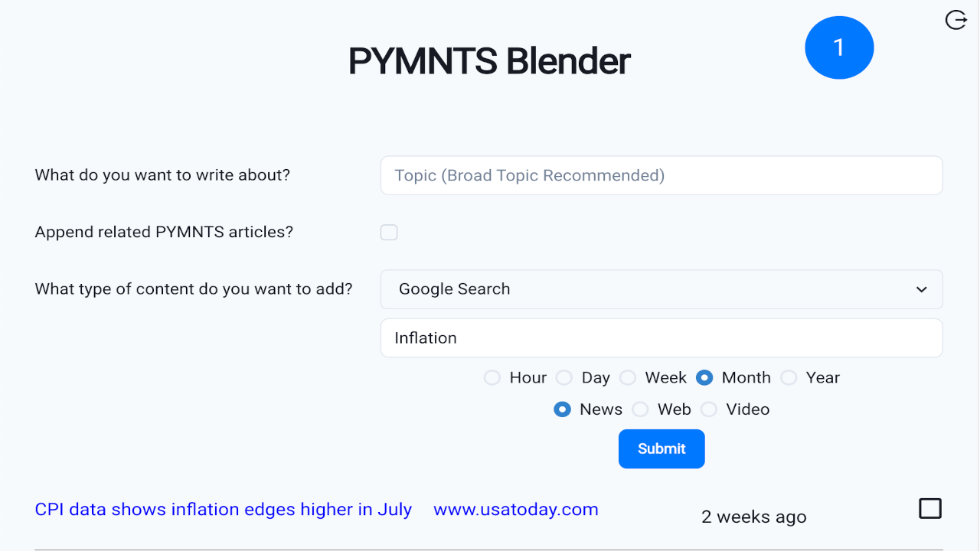The image size is (980, 551).
Task: Click the Inflation search query field
Action: point(661,338)
